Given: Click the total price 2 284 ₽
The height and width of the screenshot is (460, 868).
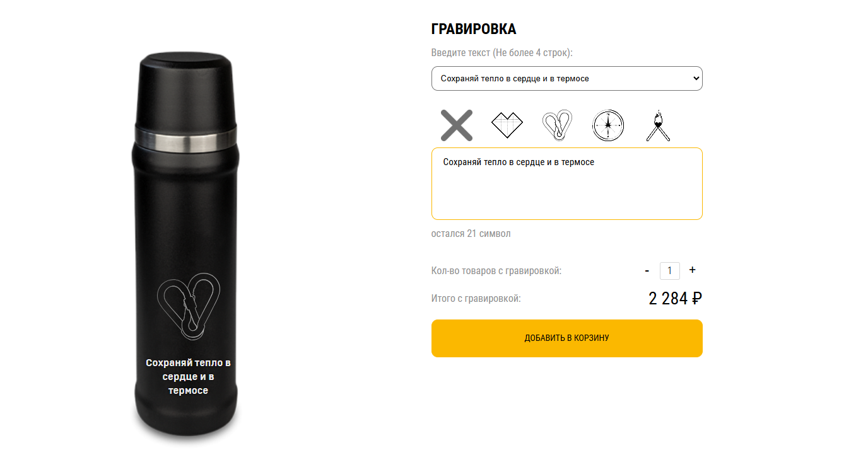Looking at the screenshot, I should pos(675,298).
